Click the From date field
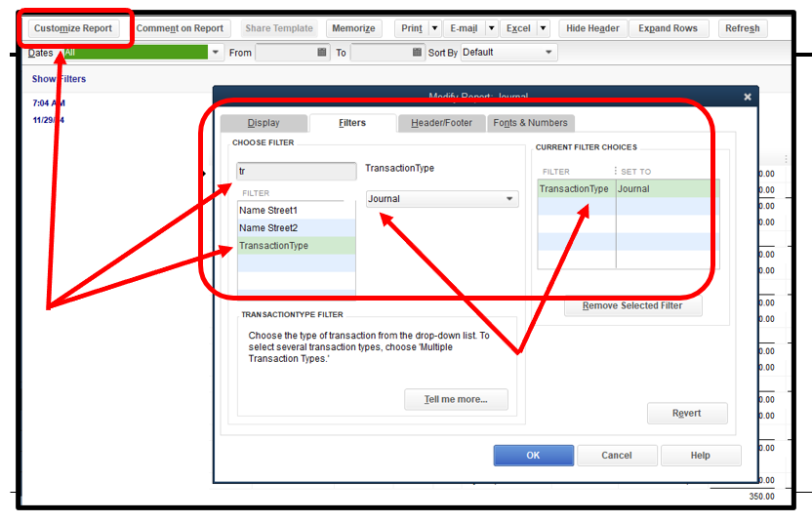Screen dimensions: 812x522 pyautogui.click(x=286, y=53)
